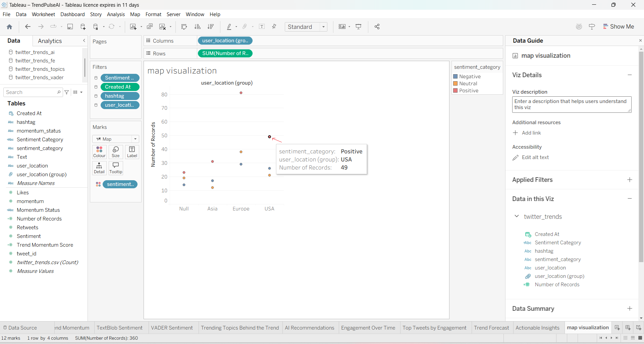Switch to the VADER Sentiment sheet tab

172,328
